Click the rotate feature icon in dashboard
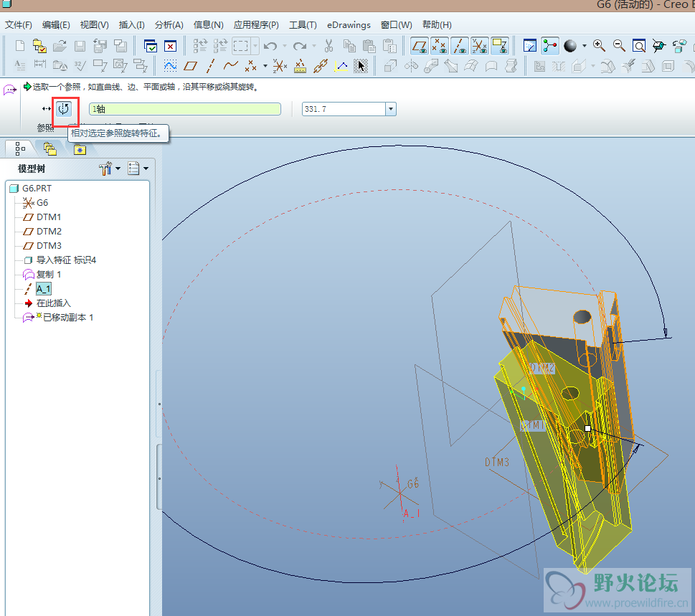The height and width of the screenshot is (616, 695). (x=65, y=109)
